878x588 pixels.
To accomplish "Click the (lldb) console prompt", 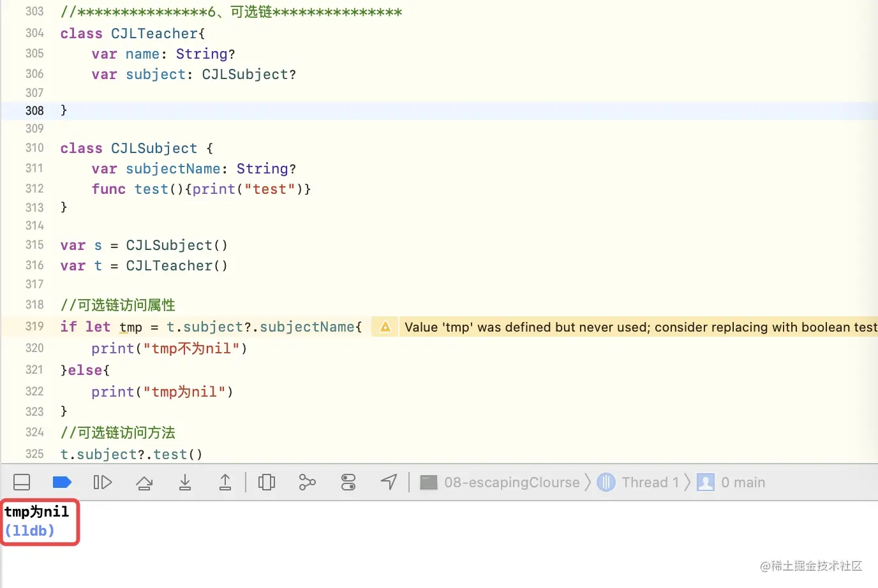I will (x=29, y=531).
